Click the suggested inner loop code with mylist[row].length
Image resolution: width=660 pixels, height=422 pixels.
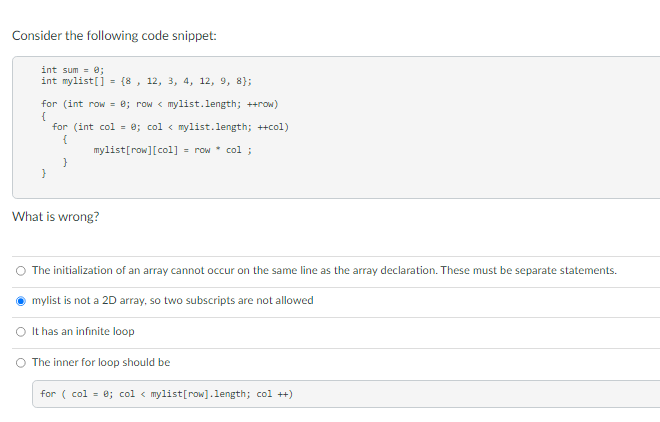click(167, 394)
